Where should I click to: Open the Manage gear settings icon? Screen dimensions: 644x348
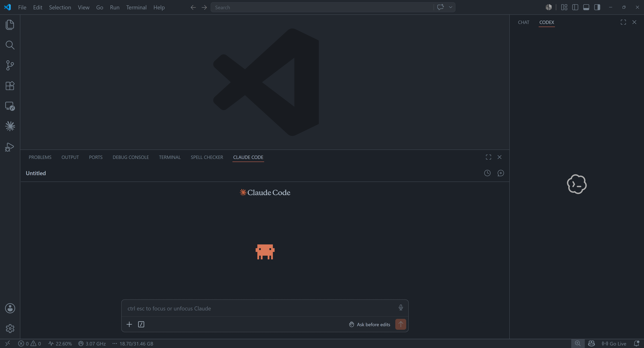tap(10, 329)
